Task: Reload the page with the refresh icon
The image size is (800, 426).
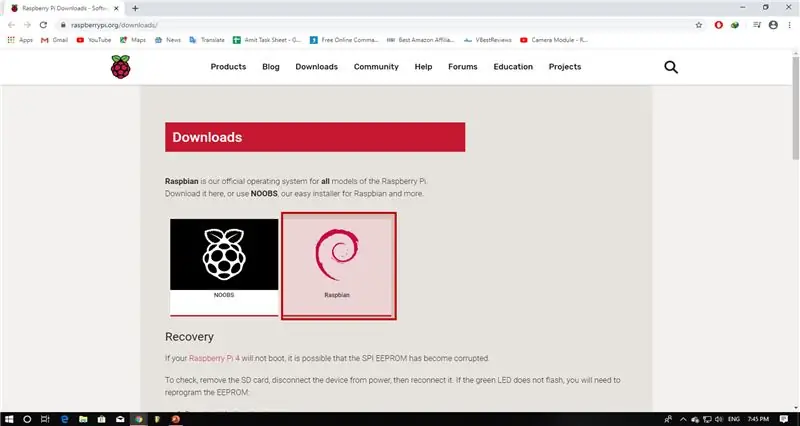Action: 43,24
